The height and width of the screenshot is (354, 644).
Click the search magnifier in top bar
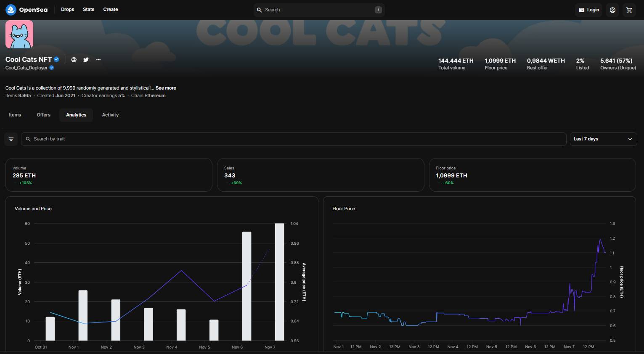(x=260, y=10)
